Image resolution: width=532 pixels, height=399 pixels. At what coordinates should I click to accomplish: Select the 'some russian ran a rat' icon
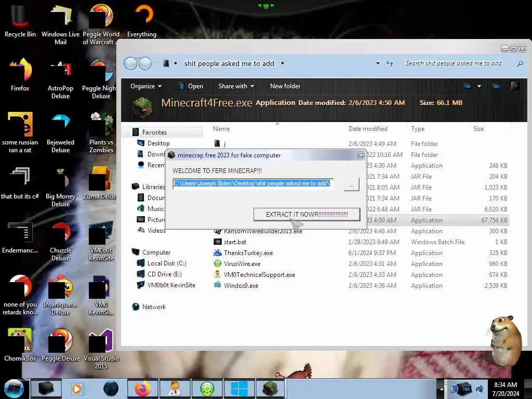pyautogui.click(x=20, y=132)
